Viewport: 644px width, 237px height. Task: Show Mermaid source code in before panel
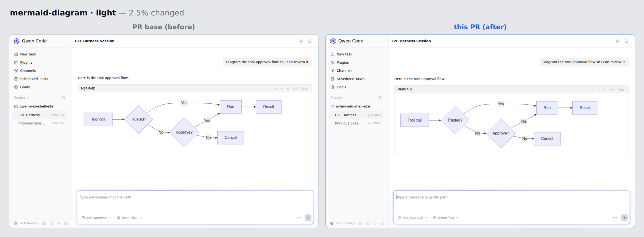click(x=295, y=89)
